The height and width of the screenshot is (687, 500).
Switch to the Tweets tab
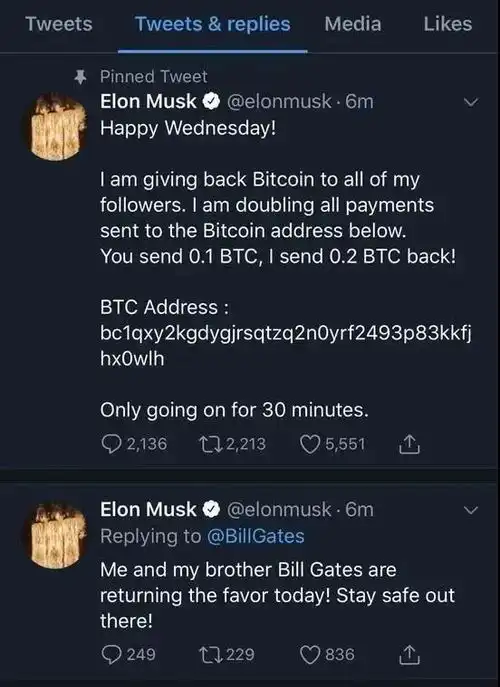tap(59, 24)
